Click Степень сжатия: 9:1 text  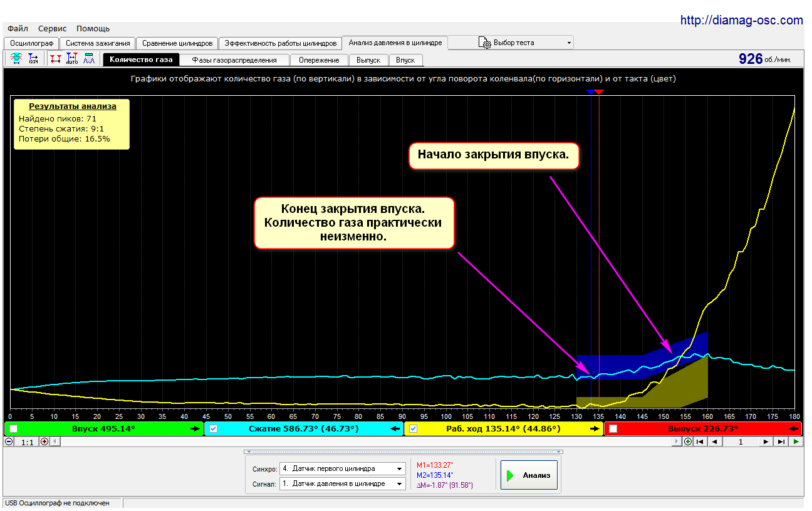point(61,128)
